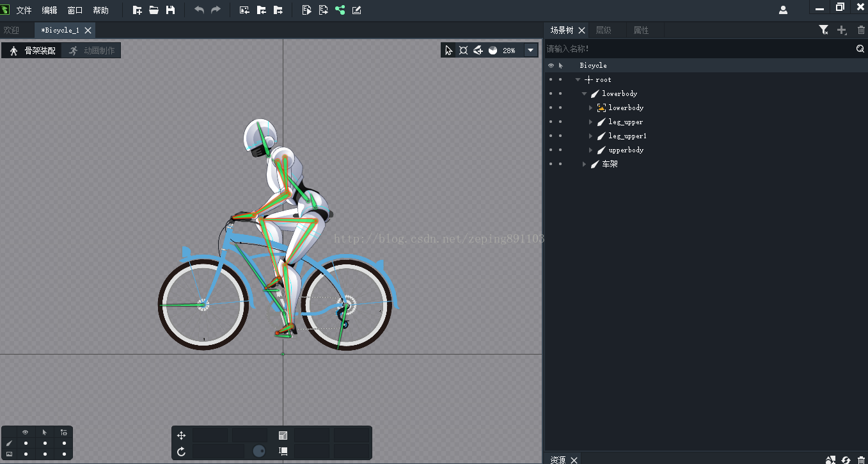Click the user account icon
The image size is (868, 464).
(x=783, y=10)
